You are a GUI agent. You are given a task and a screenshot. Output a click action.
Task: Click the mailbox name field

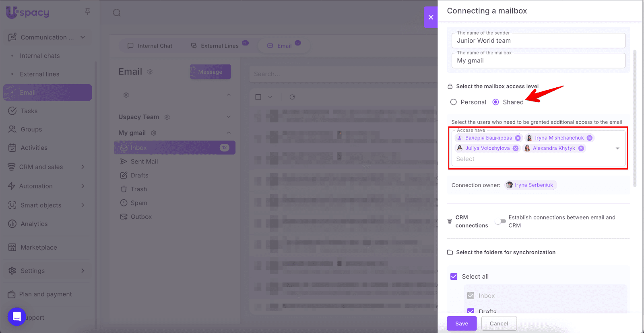pyautogui.click(x=538, y=60)
